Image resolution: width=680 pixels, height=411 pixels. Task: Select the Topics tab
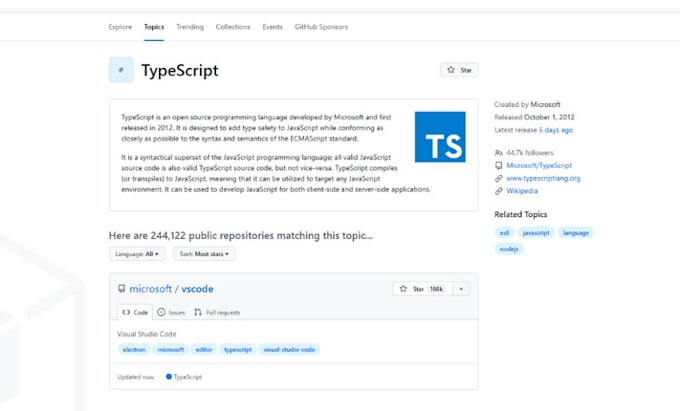click(x=154, y=27)
